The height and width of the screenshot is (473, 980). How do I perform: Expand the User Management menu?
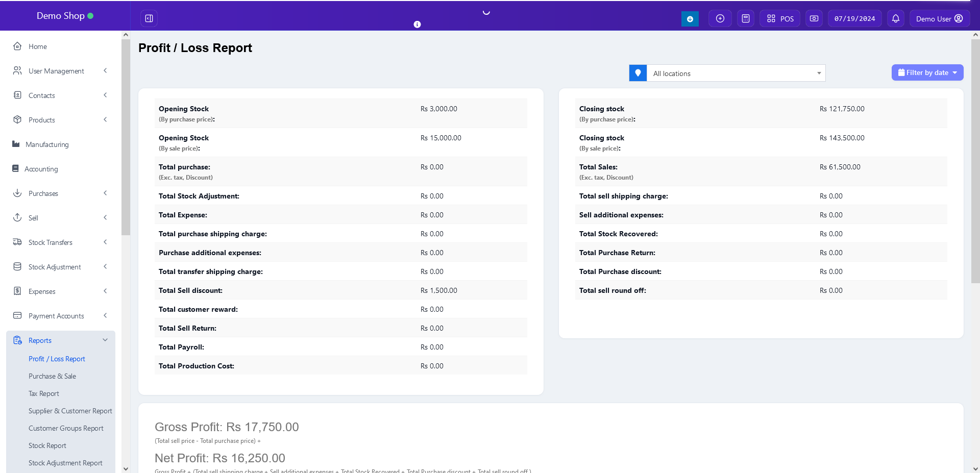tap(60, 71)
